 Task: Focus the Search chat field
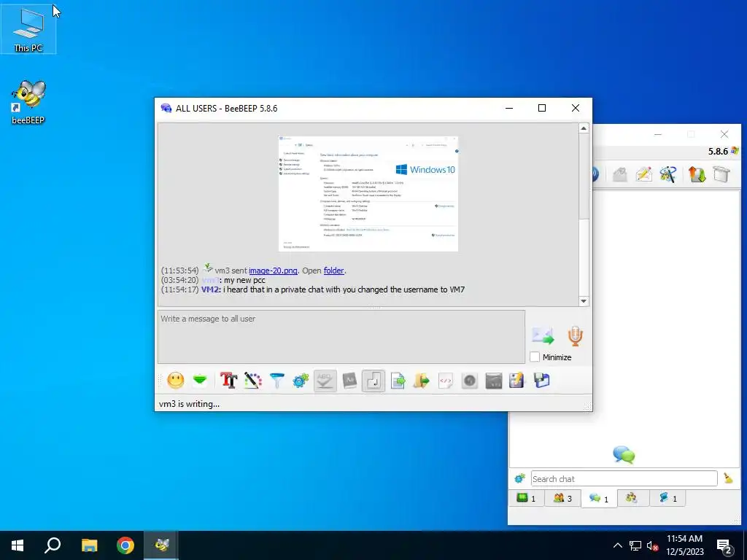tap(624, 478)
